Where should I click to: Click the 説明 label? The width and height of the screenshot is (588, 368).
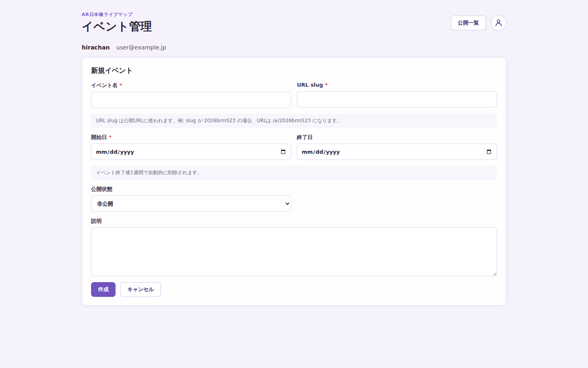point(96,221)
